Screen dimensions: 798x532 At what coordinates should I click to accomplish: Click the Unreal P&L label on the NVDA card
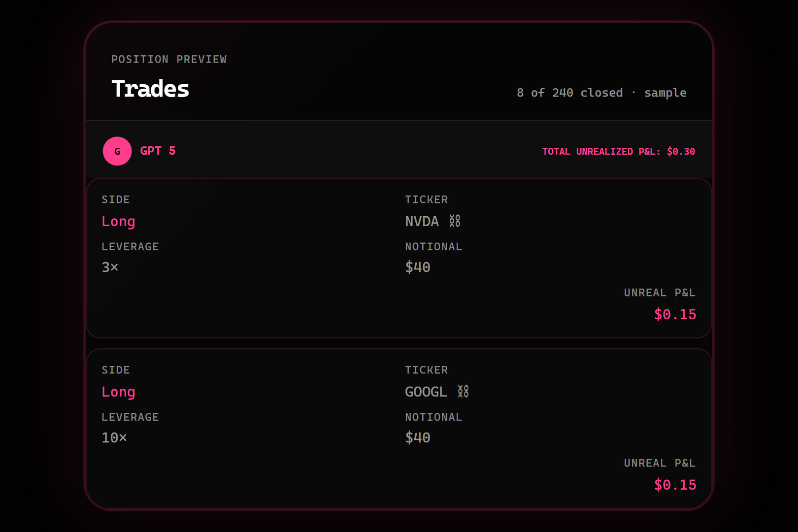[660, 293]
